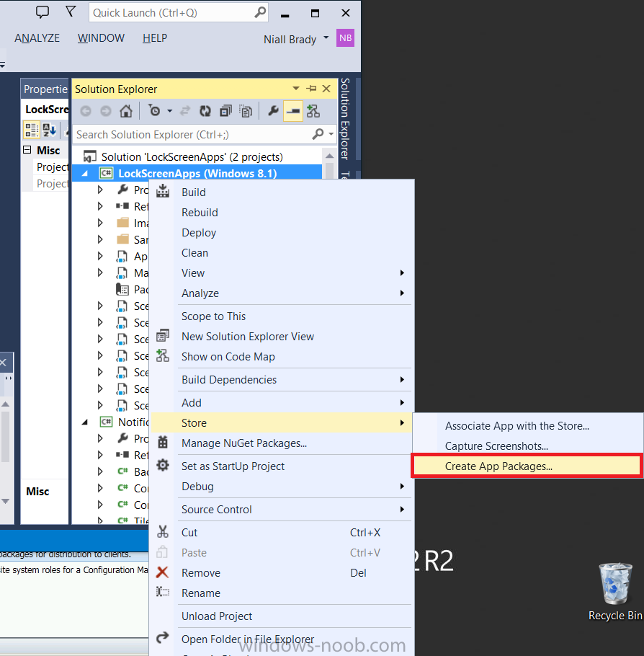Select Unload Project
Screen dimensions: 644x656
[282, 616]
